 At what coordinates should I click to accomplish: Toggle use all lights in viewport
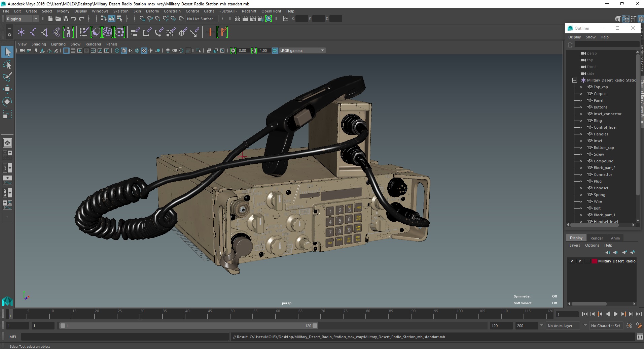tap(151, 51)
